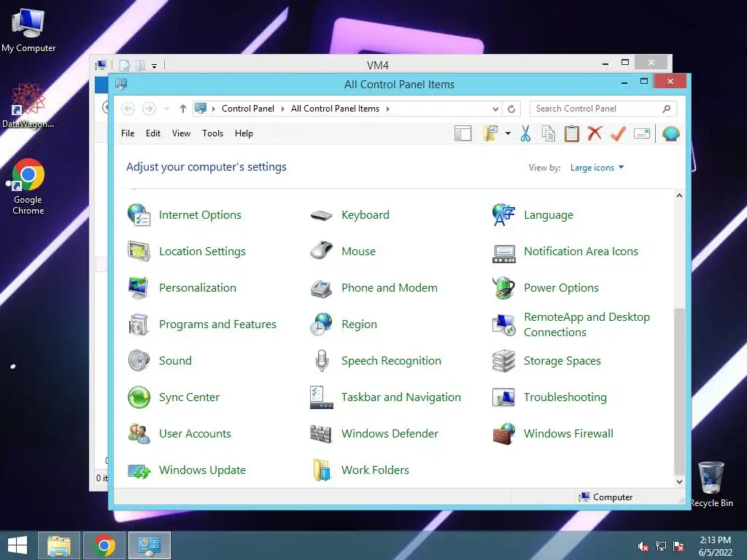Click the Back navigation button
The width and height of the screenshot is (747, 560).
point(128,109)
